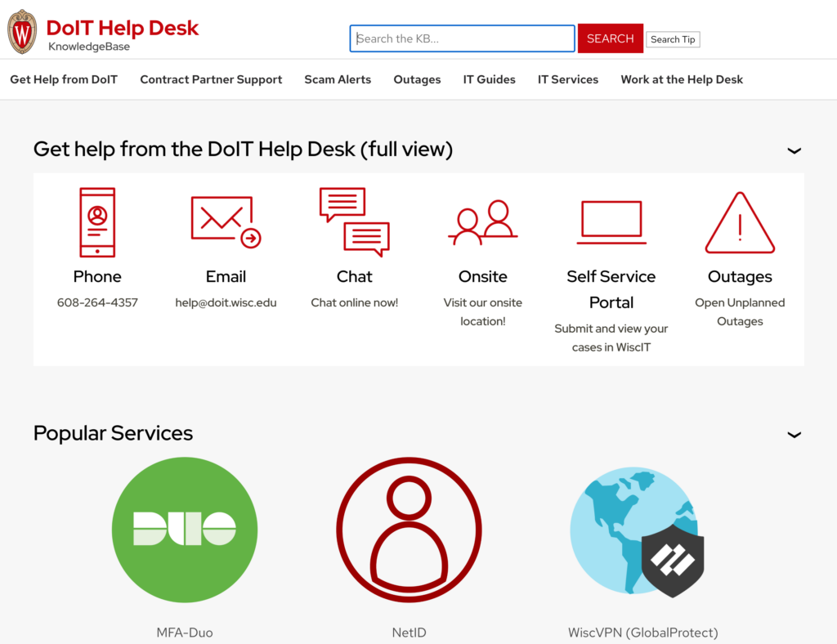Click the Outages warning triangle icon
This screenshot has width=837, height=644.
[x=740, y=222]
